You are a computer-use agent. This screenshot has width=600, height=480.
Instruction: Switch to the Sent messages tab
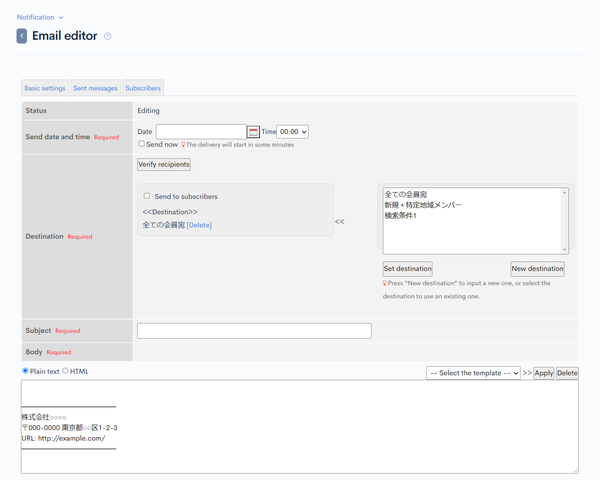pos(95,88)
